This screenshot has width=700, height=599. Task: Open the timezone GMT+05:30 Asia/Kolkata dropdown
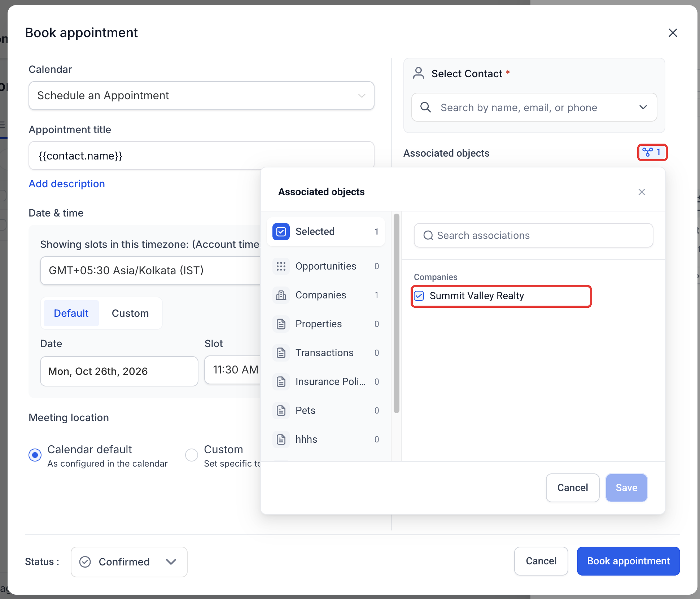point(150,271)
